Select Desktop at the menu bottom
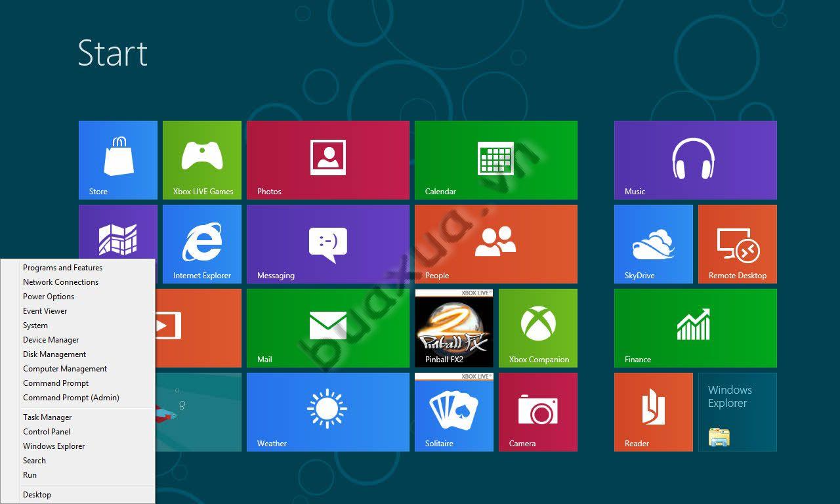The image size is (840, 504). coord(78,495)
